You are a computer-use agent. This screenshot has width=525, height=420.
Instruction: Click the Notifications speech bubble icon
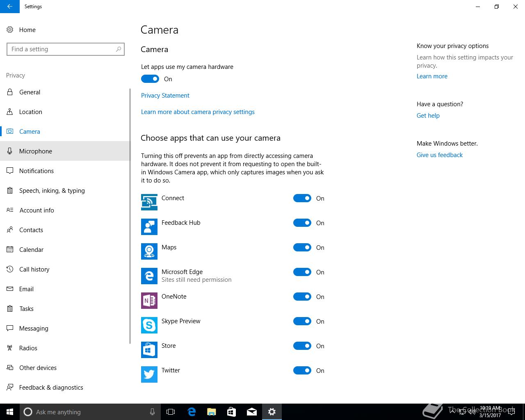(10, 171)
